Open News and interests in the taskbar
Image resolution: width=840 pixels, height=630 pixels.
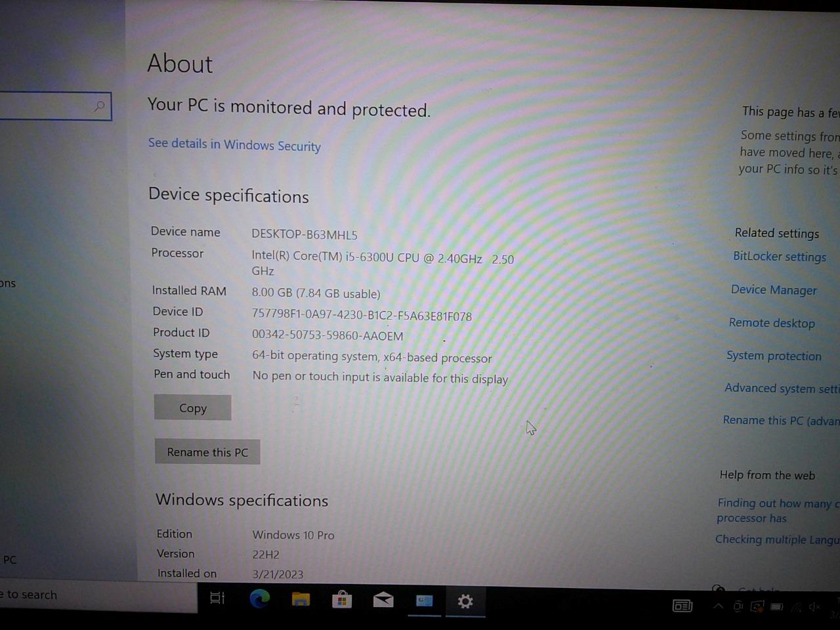pyautogui.click(x=682, y=605)
